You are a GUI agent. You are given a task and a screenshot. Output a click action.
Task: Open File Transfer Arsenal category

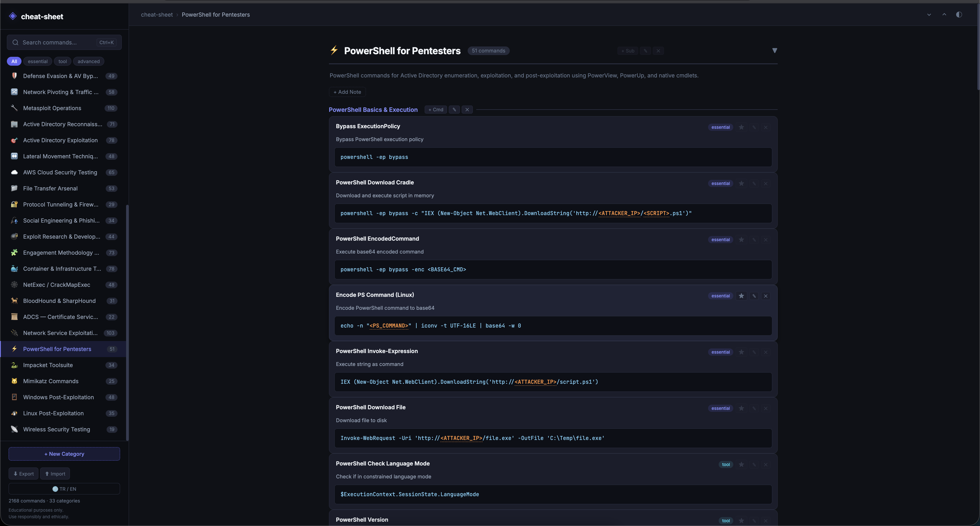(64, 188)
